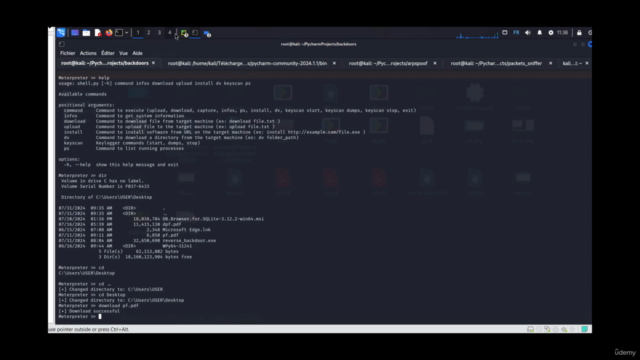Open the CPU usage graph monitor
This screenshot has height=360, width=640.
click(x=477, y=34)
